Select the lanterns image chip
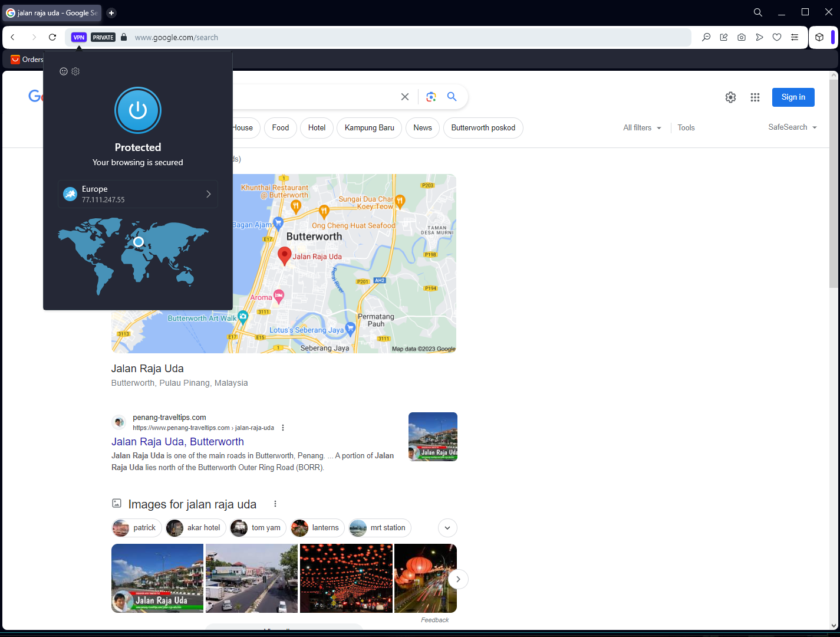 click(317, 528)
